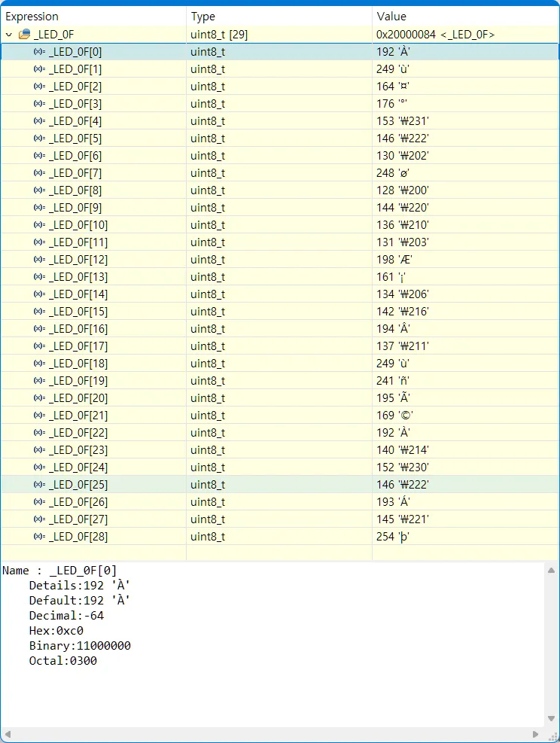This screenshot has height=743, width=560.
Task: Collapse the _LED_0F array tree node
Action: [8, 35]
